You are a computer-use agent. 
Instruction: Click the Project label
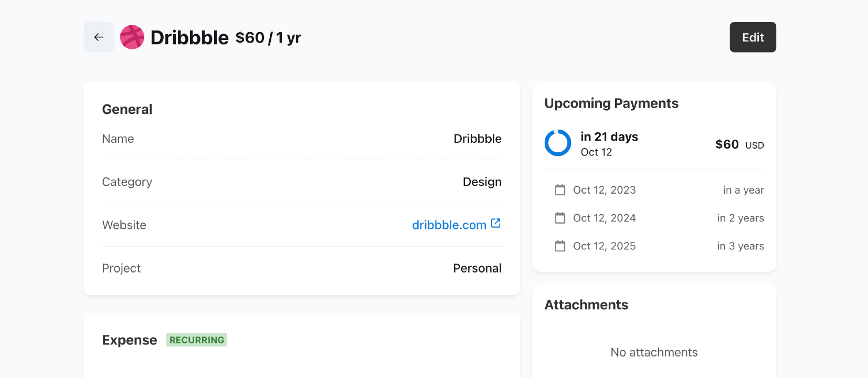(x=121, y=268)
